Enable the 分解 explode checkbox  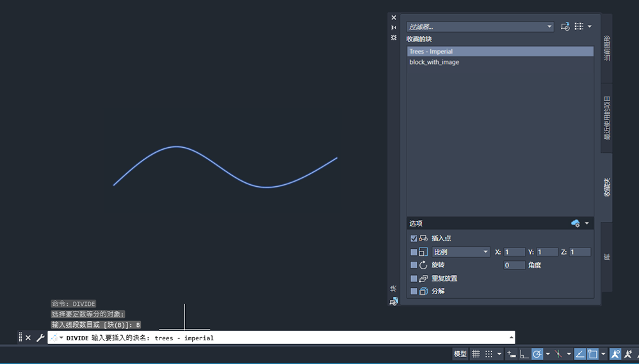pos(414,291)
